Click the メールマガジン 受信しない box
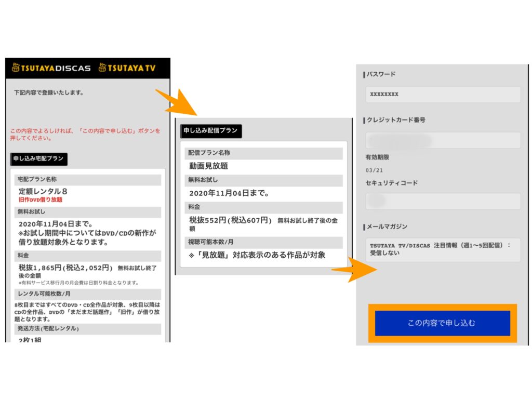 [x=443, y=249]
